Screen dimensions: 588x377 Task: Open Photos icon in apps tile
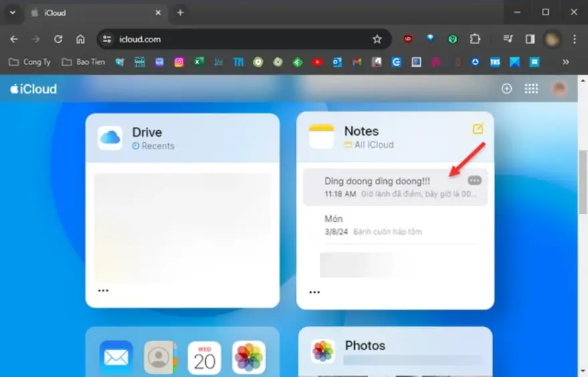coord(249,357)
